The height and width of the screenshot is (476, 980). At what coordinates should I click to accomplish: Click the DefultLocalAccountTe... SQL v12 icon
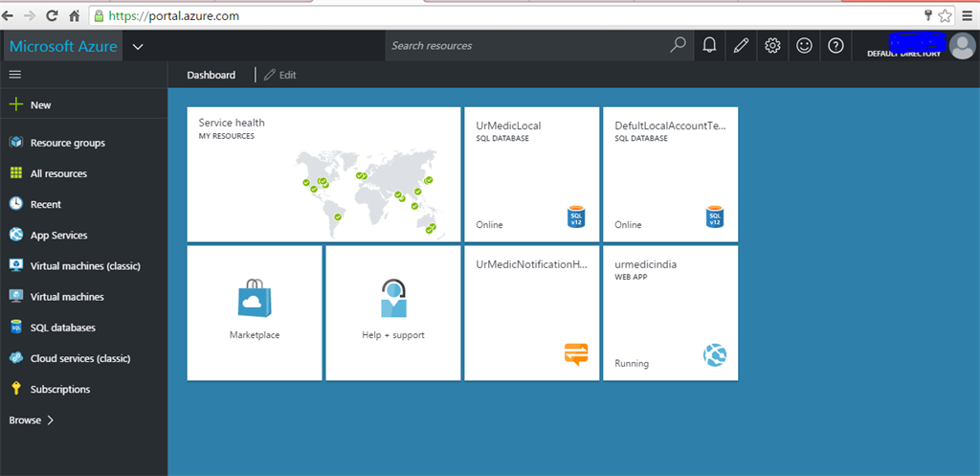(x=715, y=217)
